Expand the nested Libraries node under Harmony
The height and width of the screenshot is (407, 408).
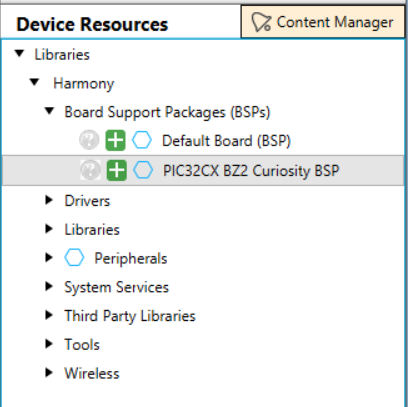(49, 229)
